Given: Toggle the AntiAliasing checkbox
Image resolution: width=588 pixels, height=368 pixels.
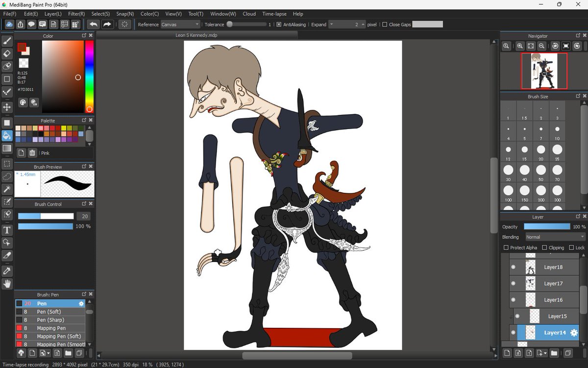Looking at the screenshot, I should pyautogui.click(x=279, y=25).
